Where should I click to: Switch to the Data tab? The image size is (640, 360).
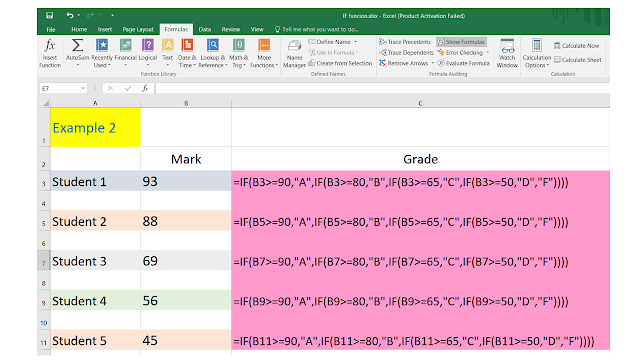[205, 29]
